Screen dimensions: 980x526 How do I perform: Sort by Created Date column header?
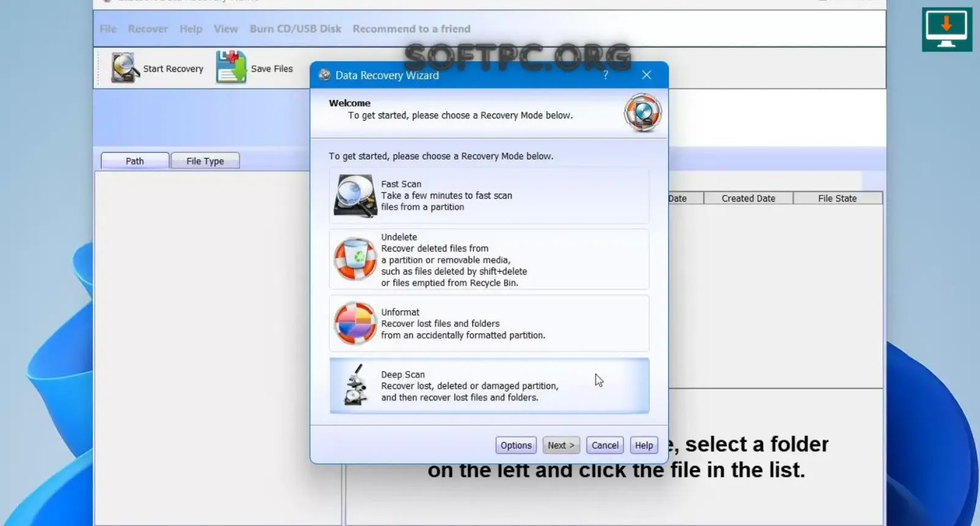point(748,198)
